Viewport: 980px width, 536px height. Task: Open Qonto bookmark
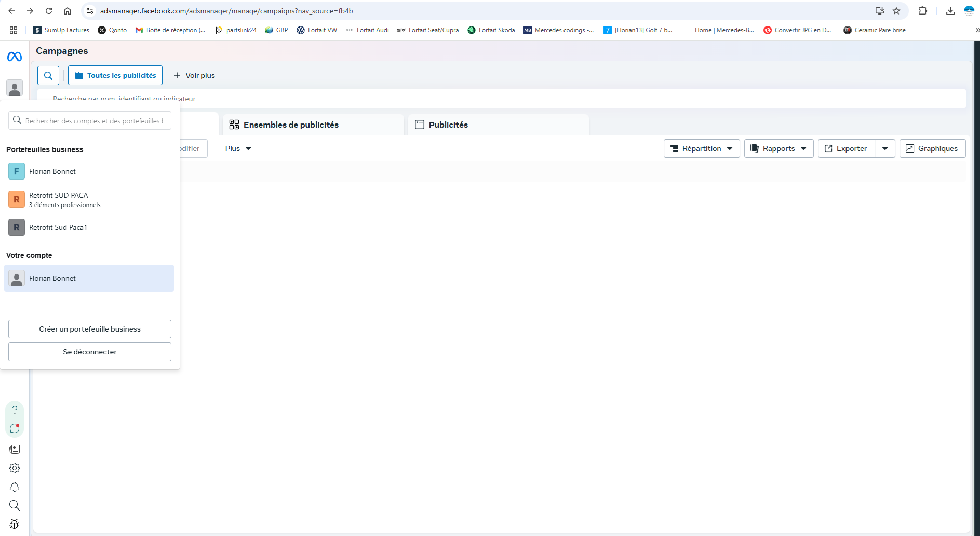click(x=112, y=30)
